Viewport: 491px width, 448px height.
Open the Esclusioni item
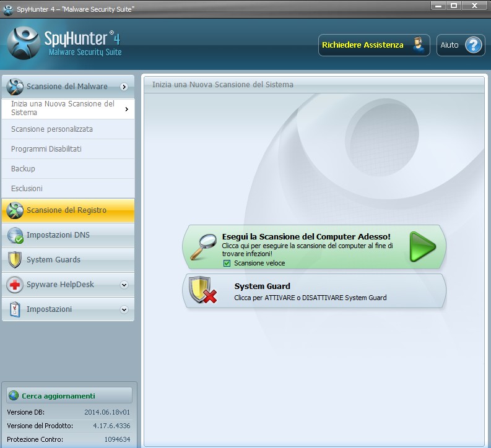click(x=68, y=188)
